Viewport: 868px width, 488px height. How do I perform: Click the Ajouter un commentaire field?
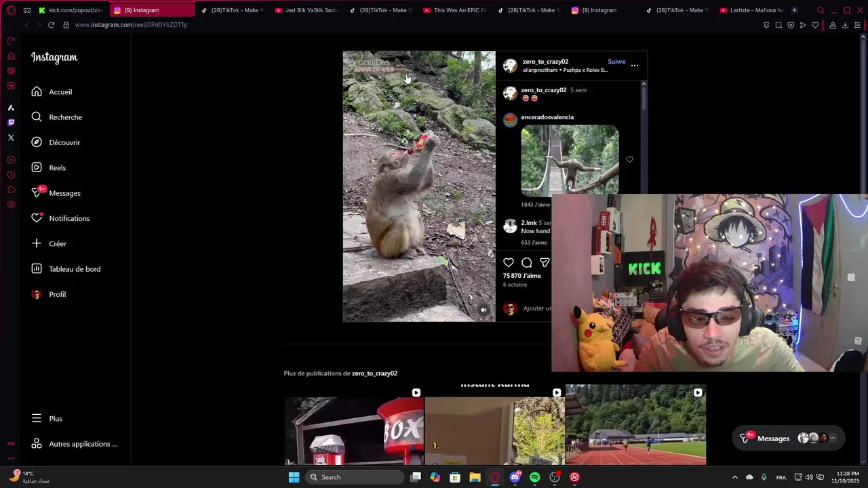pyautogui.click(x=537, y=308)
